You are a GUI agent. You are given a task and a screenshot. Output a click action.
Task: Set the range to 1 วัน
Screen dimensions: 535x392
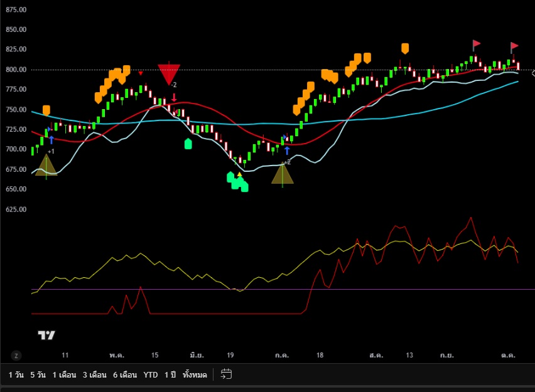(16, 374)
